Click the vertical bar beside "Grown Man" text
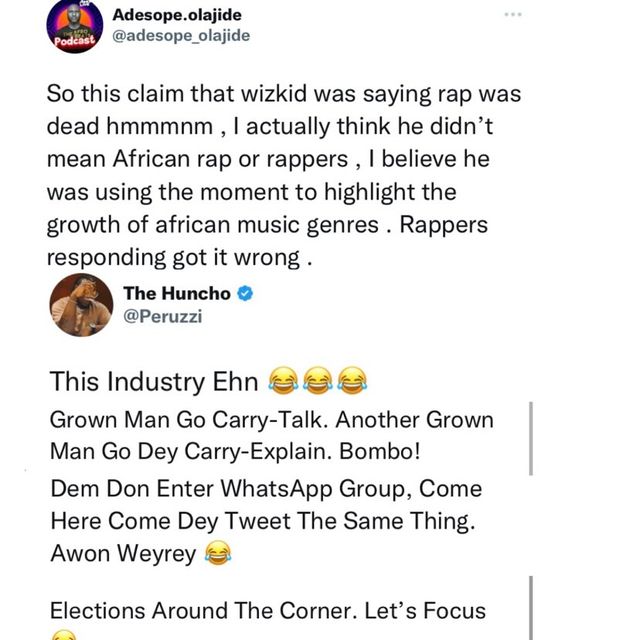Viewport: 640px width, 640px height. pyautogui.click(x=530, y=438)
